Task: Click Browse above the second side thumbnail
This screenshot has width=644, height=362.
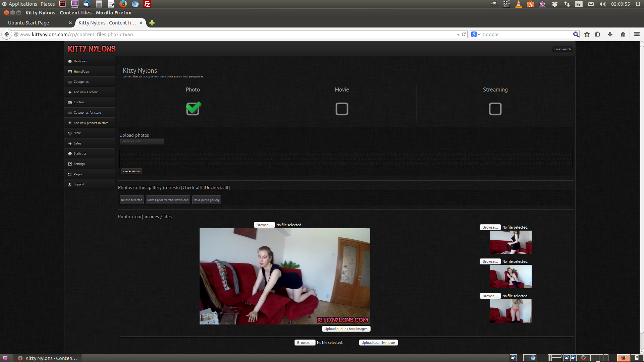Action: (x=490, y=261)
